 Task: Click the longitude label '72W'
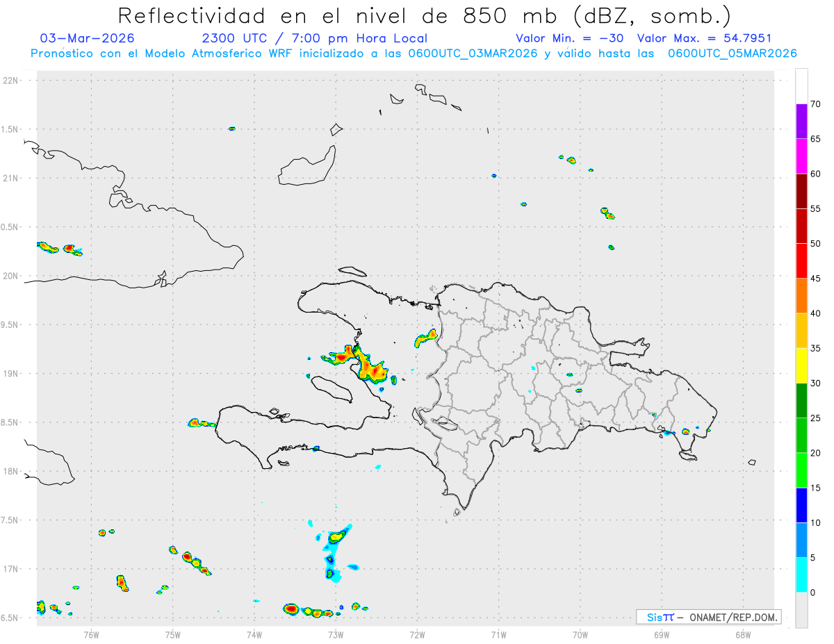[417, 634]
